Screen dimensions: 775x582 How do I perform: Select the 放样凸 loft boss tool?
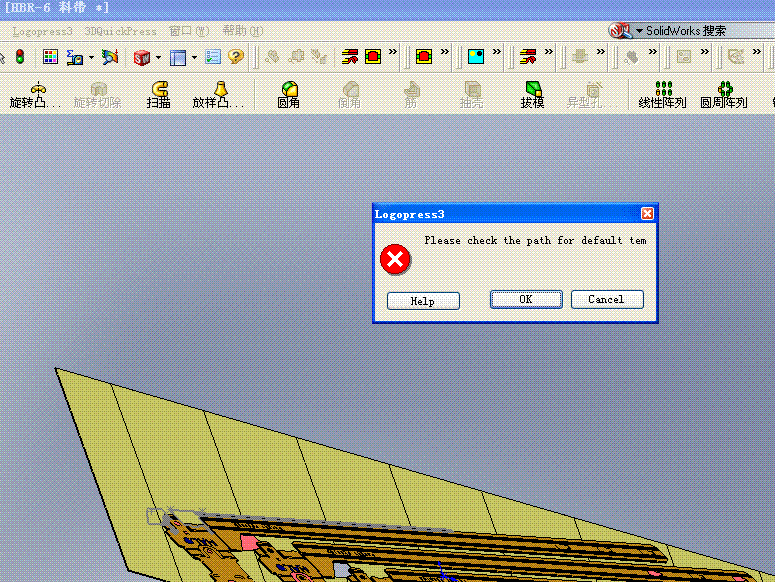[x=218, y=95]
